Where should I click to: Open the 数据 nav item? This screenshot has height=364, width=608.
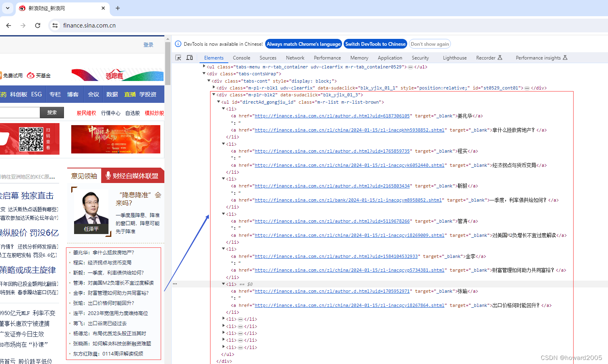point(112,94)
